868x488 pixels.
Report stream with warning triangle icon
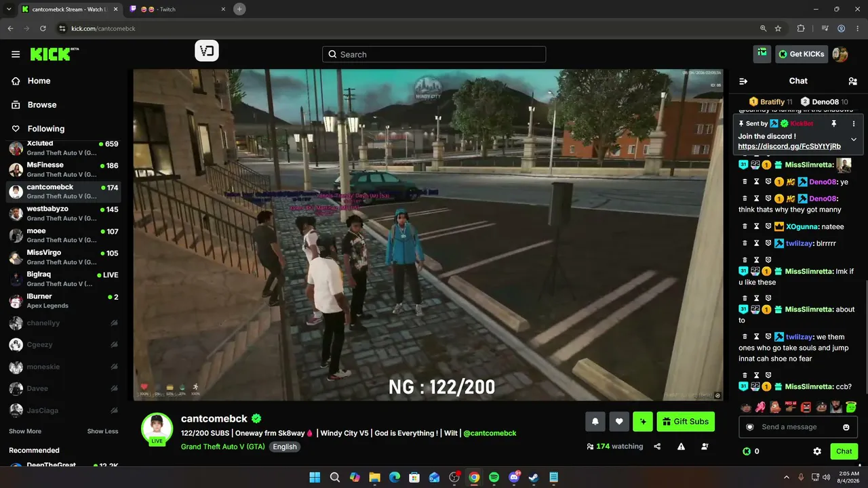[x=681, y=447]
